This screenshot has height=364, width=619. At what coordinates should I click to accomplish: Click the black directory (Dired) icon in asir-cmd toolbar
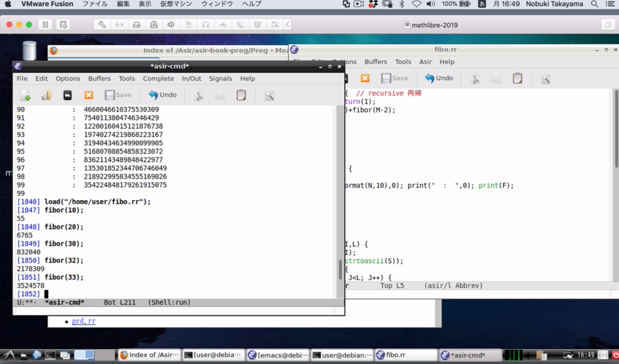[67, 95]
